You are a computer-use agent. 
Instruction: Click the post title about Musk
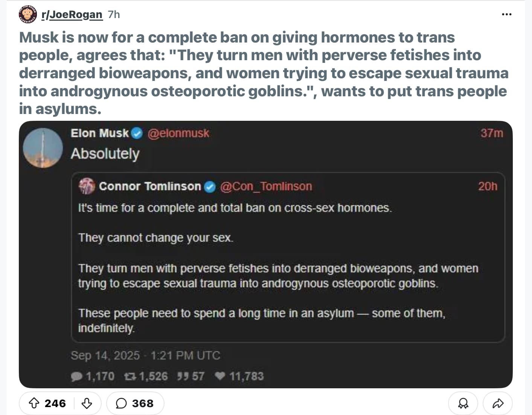(264, 73)
